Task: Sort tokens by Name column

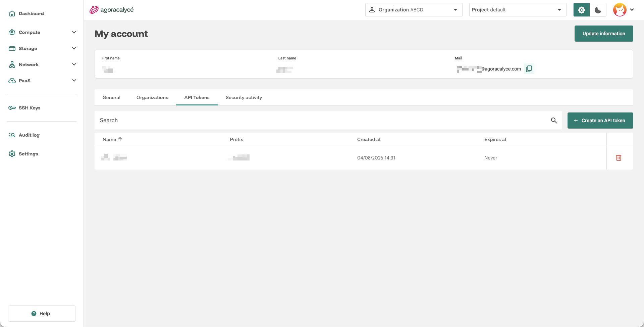Action: coord(112,139)
